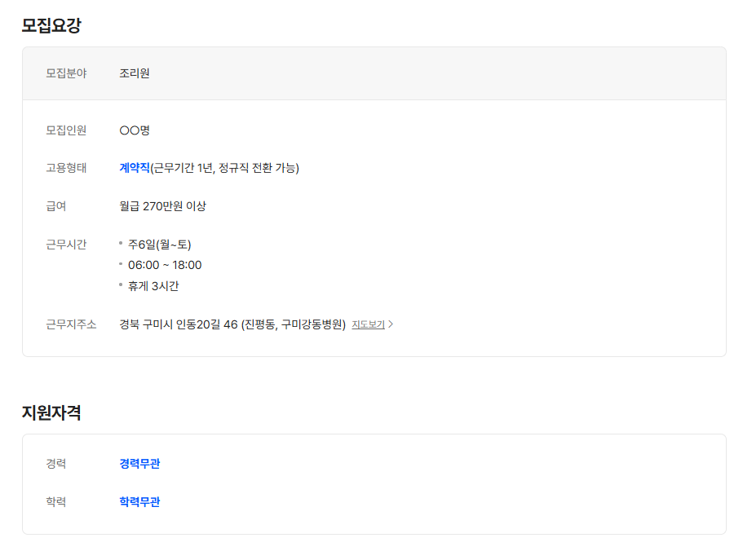Screen dimensions: 743x560
Task: Select the 학력무관 education requirement link
Action: pyautogui.click(x=137, y=501)
